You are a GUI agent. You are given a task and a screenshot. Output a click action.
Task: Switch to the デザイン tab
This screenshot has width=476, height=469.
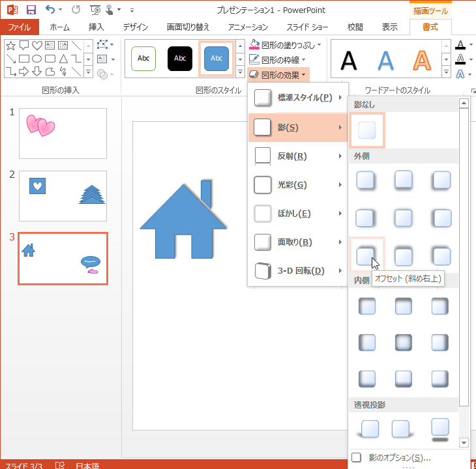click(136, 27)
